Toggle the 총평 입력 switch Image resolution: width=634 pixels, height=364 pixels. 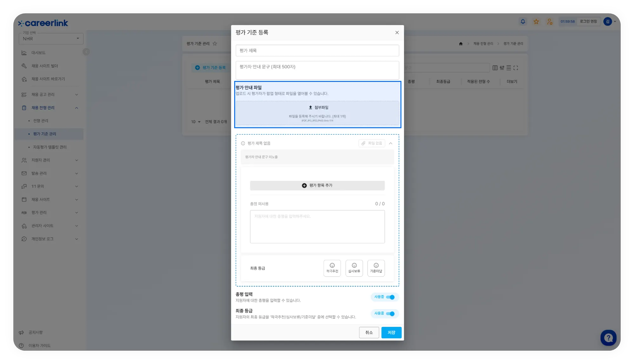pyautogui.click(x=390, y=297)
